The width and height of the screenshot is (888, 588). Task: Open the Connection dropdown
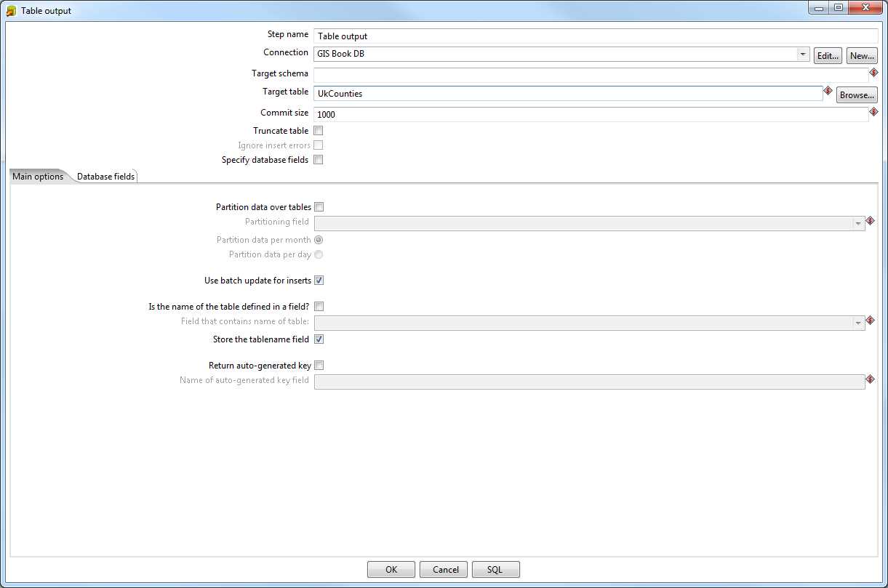point(802,54)
